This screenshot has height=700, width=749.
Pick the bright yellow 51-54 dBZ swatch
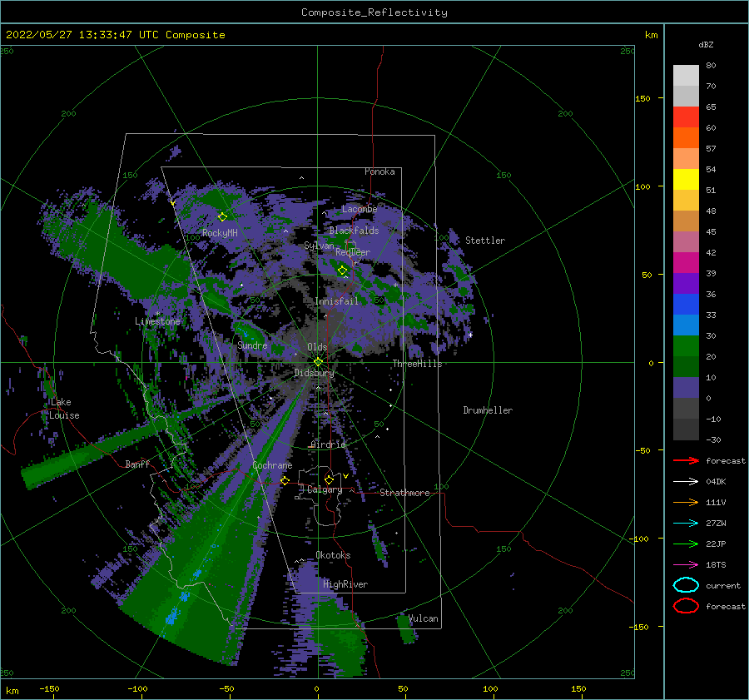point(686,180)
